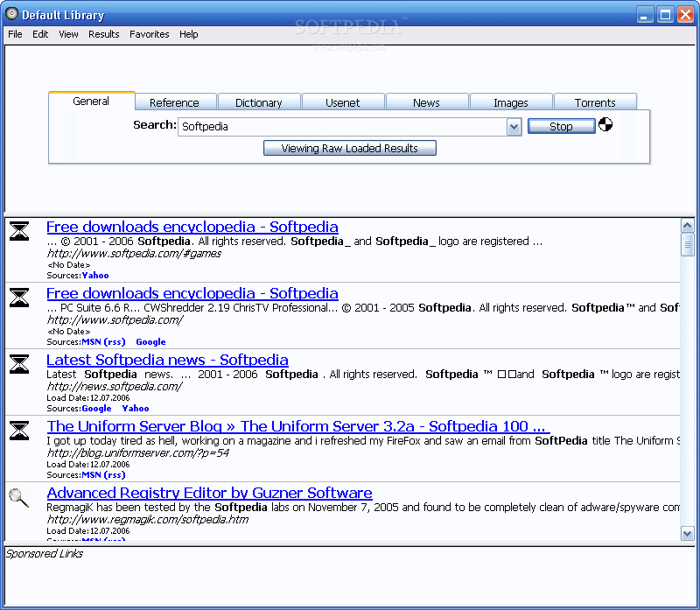Click results scrollbar down arrow
Image resolution: width=700 pixels, height=610 pixels.
(688, 533)
